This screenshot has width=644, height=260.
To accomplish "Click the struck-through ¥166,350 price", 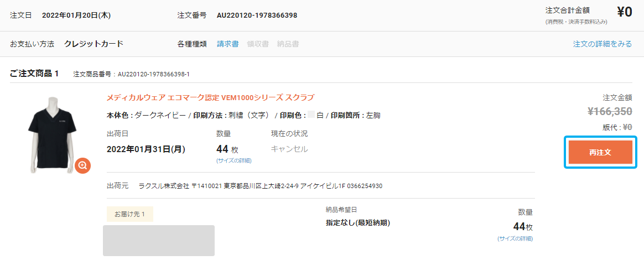I will coord(608,111).
